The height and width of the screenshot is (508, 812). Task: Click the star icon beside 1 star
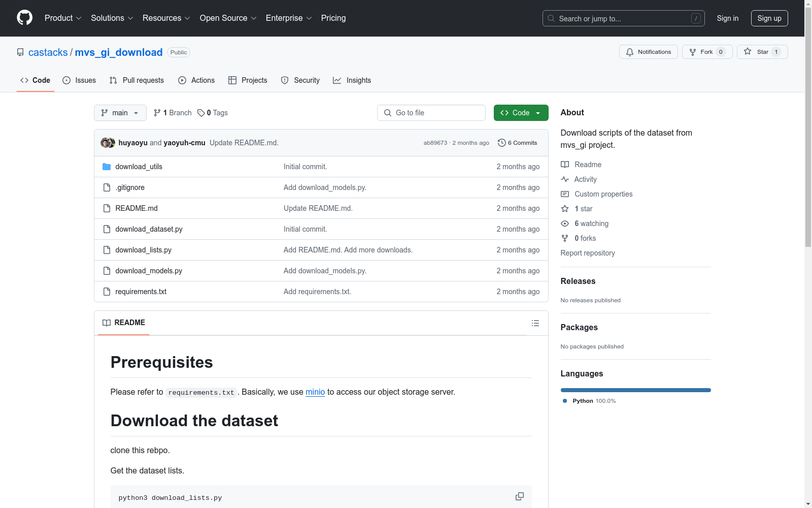[x=565, y=209]
